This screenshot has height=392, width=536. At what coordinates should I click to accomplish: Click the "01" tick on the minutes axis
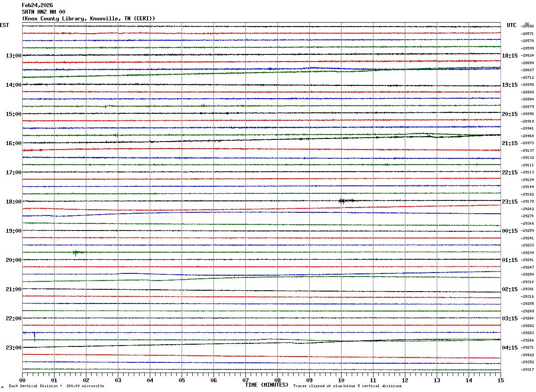[x=54, y=380]
